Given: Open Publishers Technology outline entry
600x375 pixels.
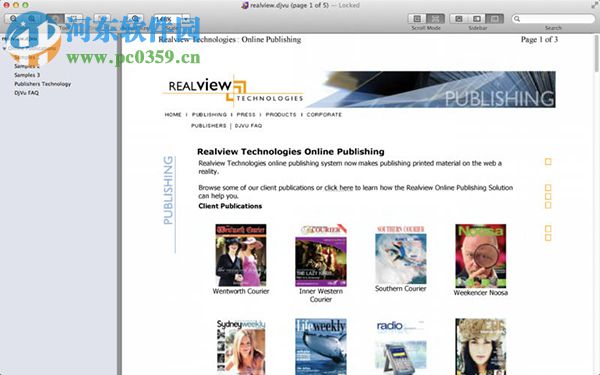Looking at the screenshot, I should point(42,84).
